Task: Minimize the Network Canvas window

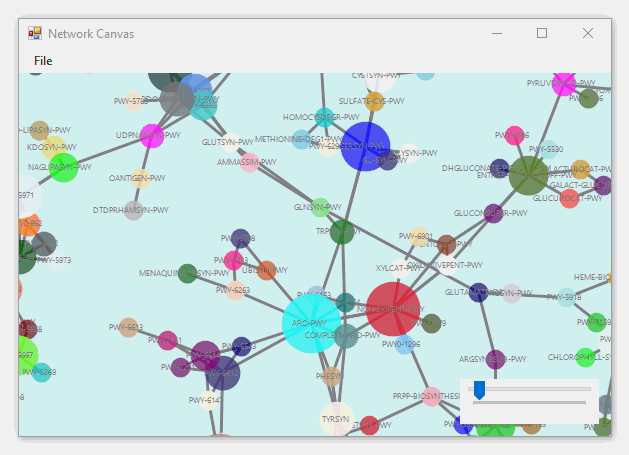Action: click(x=496, y=33)
